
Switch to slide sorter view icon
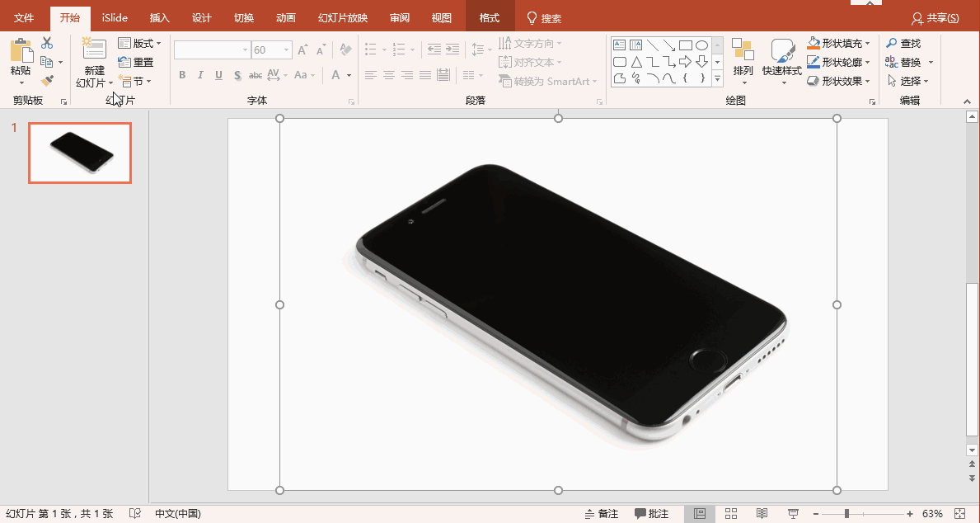[x=731, y=514]
